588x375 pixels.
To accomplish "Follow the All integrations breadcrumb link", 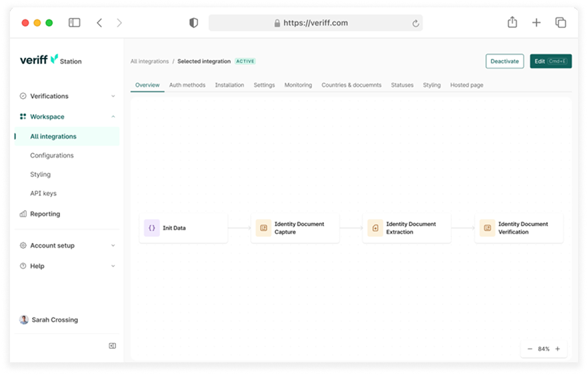I will 149,61.
